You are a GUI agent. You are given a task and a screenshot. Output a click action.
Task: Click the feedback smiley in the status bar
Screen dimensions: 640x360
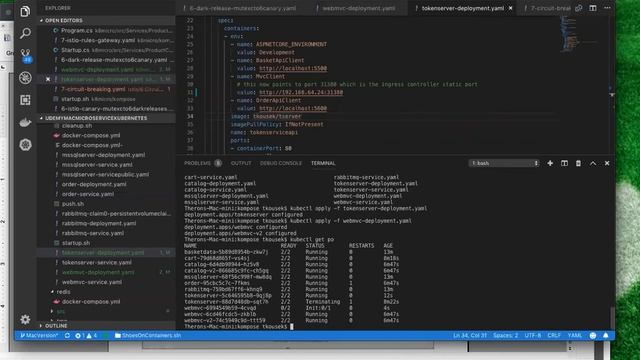593,336
